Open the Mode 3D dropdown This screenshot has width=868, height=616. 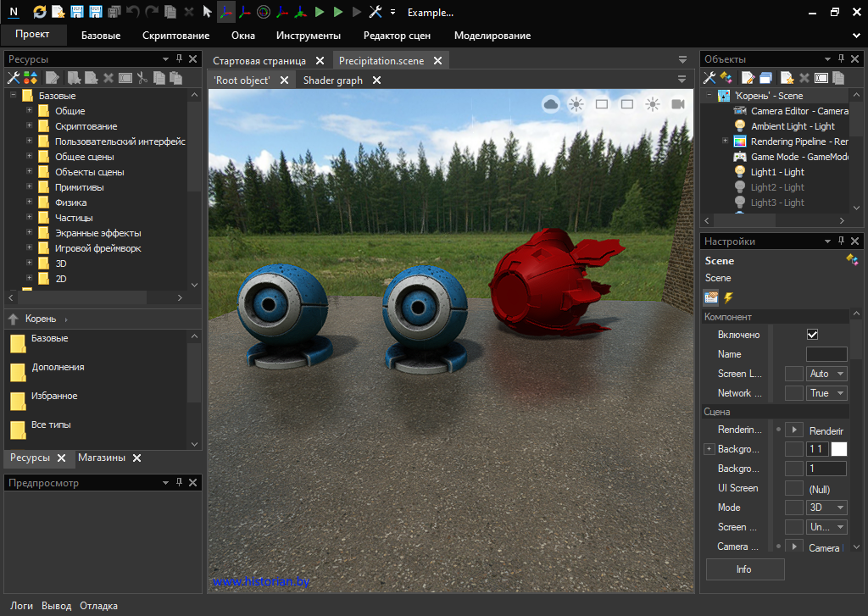(827, 508)
